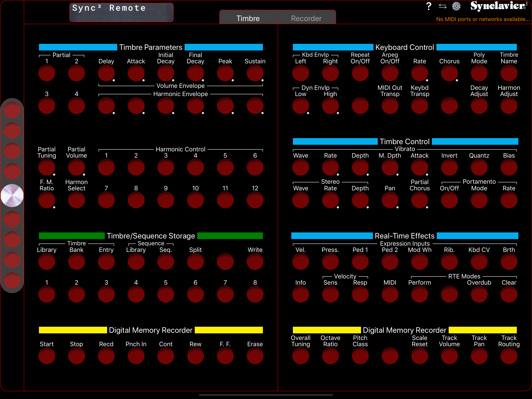Click Dyn Envlp Low button
The height and width of the screenshot is (399, 532).
tap(301, 106)
